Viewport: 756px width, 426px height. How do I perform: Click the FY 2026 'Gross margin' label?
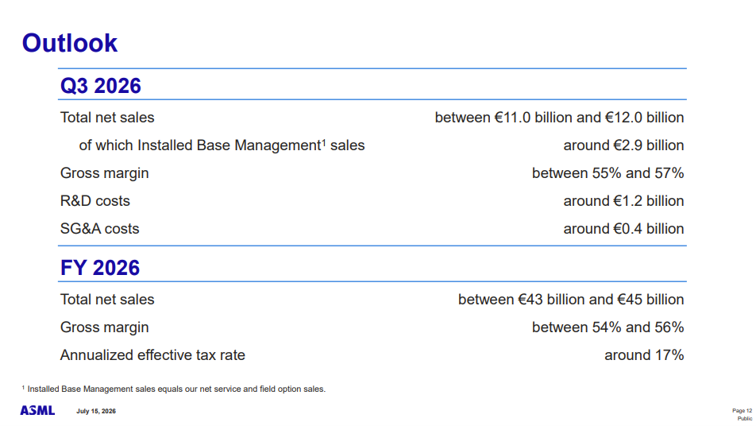point(104,328)
